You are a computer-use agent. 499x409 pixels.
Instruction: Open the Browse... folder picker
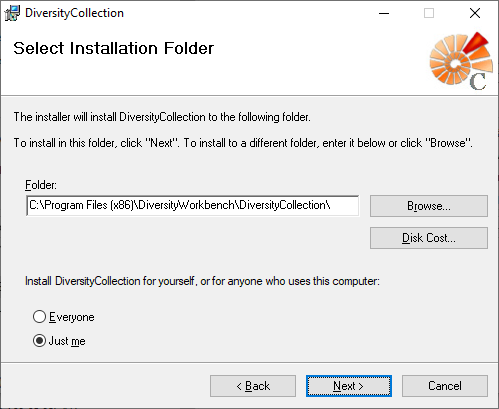429,206
